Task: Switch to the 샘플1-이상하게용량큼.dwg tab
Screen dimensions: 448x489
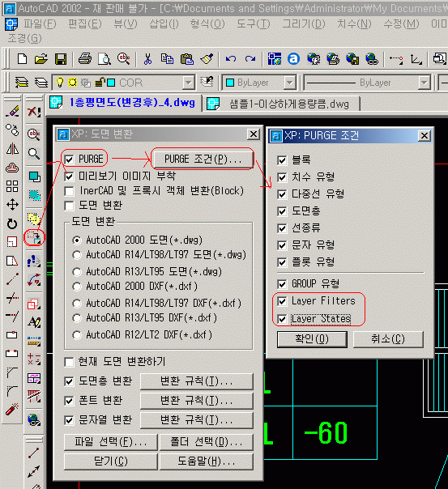Action: coord(282,104)
